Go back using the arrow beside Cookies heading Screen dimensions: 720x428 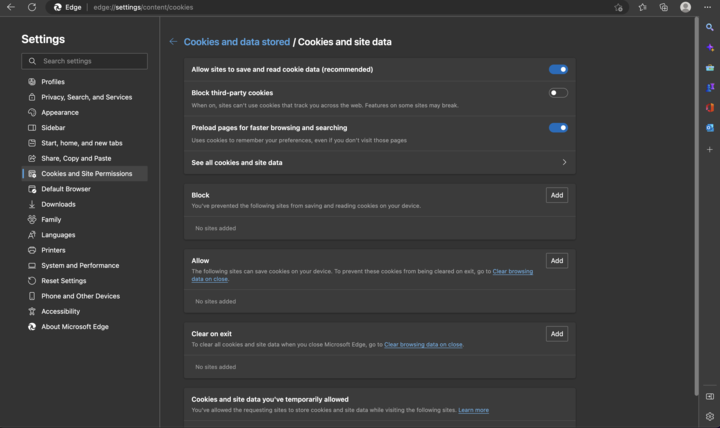point(173,42)
